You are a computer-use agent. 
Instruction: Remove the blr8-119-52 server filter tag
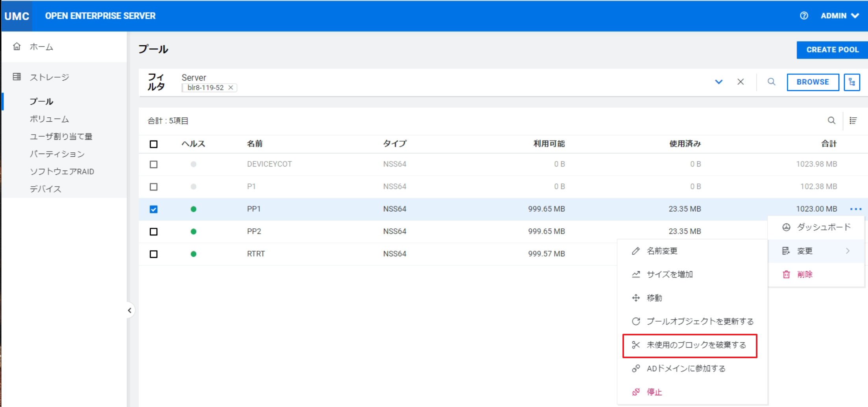tap(231, 88)
